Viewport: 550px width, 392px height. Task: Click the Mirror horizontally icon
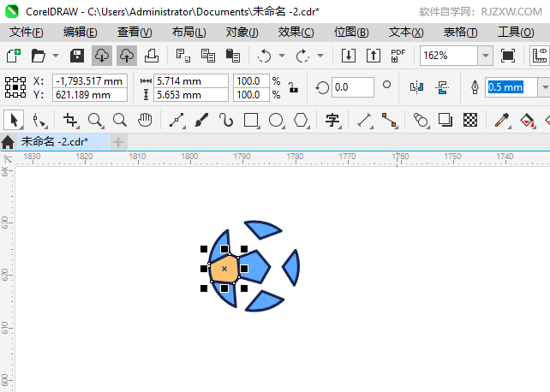(x=416, y=87)
